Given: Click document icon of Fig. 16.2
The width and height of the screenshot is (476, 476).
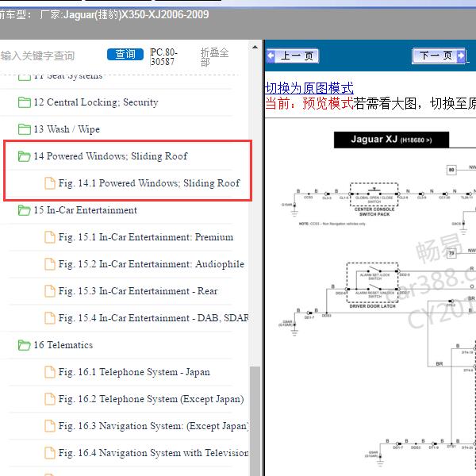Looking at the screenshot, I should coord(50,399).
